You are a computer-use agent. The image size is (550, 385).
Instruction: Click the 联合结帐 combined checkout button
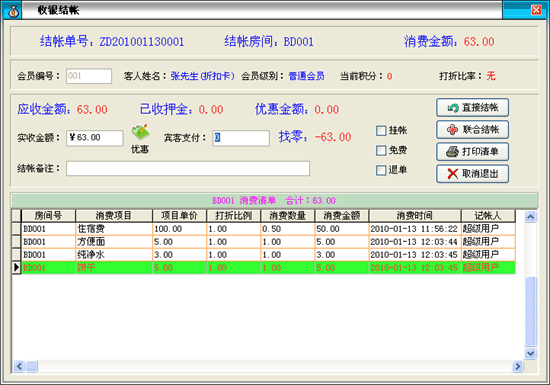472,130
